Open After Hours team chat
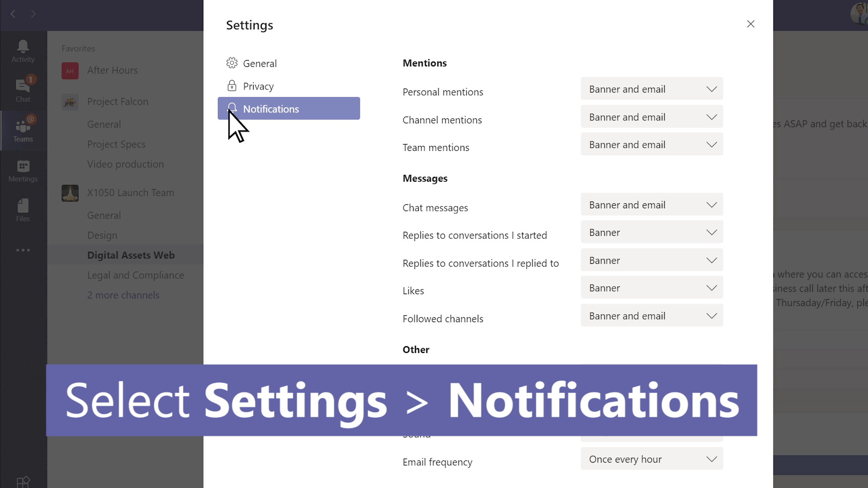This screenshot has width=868, height=488. pos(113,70)
